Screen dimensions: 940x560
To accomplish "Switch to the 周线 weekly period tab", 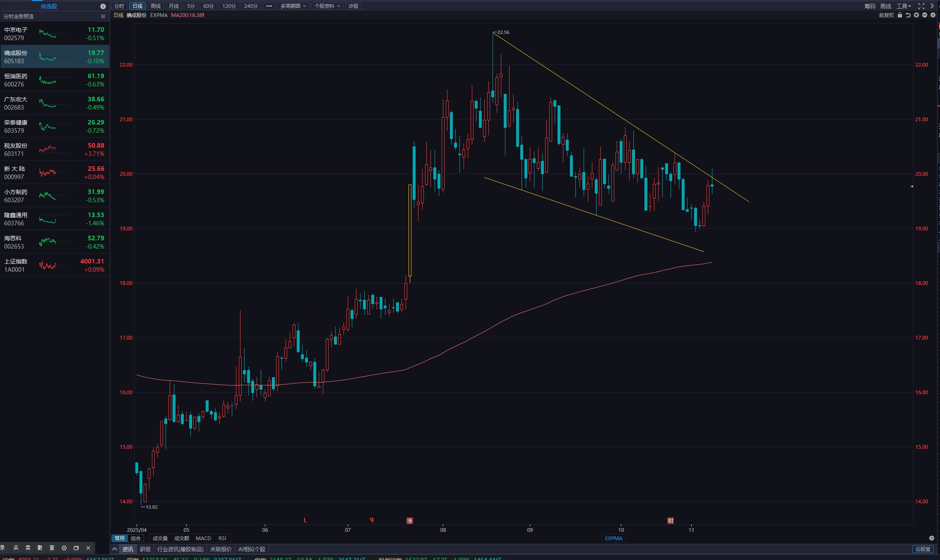I will click(156, 6).
